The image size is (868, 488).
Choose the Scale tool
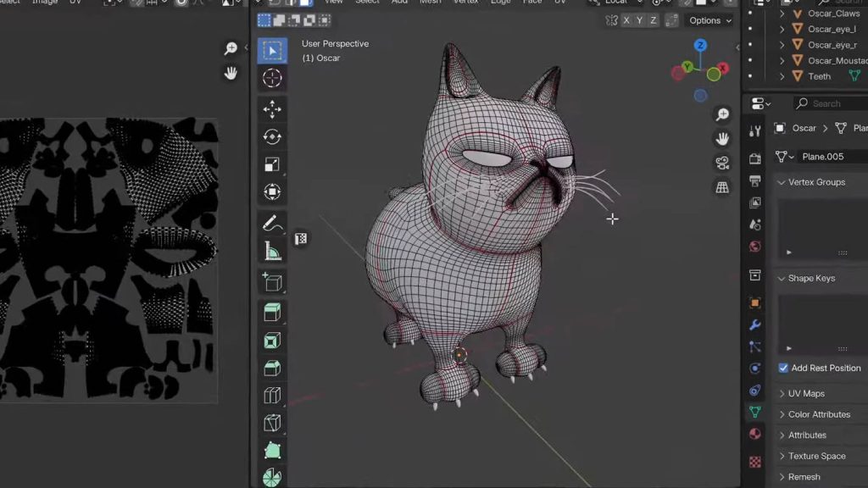click(272, 164)
